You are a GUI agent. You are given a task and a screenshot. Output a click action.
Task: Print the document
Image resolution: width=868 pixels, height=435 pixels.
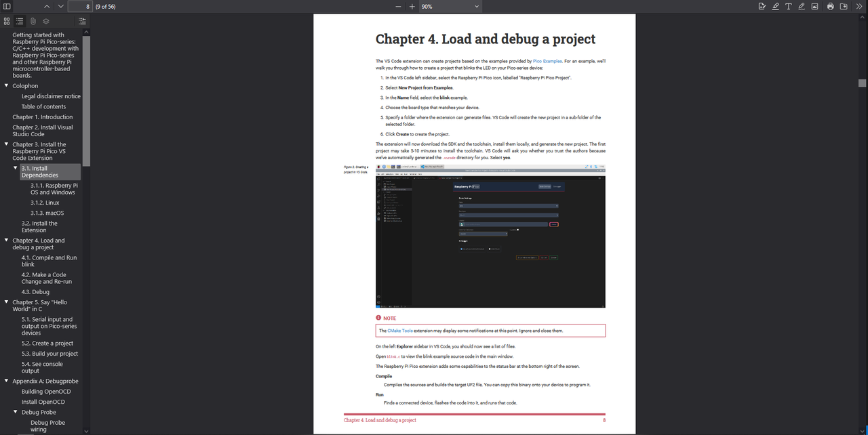click(830, 6)
